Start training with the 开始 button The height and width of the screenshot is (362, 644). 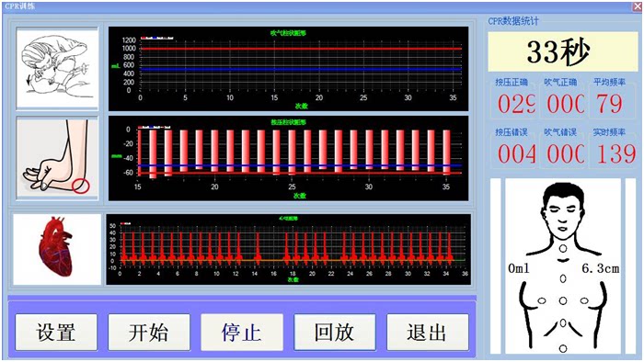click(149, 332)
